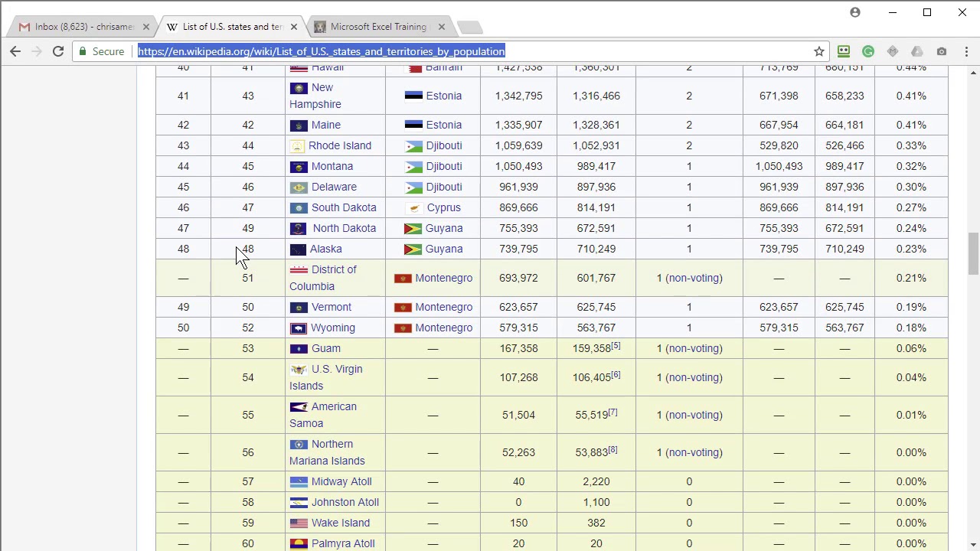Click the Guam flag icon
The height and width of the screenshot is (551, 980).
coord(299,348)
